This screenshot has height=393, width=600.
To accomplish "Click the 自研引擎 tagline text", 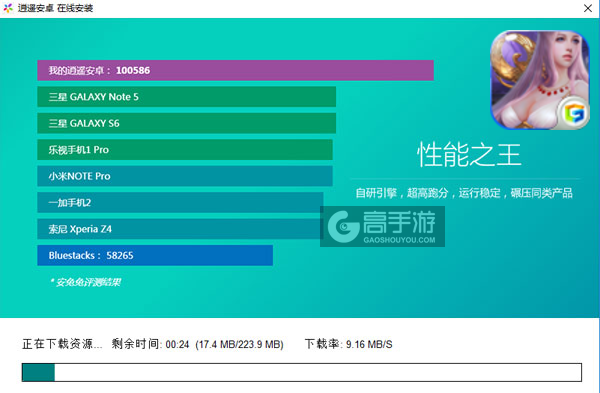I will [x=464, y=193].
